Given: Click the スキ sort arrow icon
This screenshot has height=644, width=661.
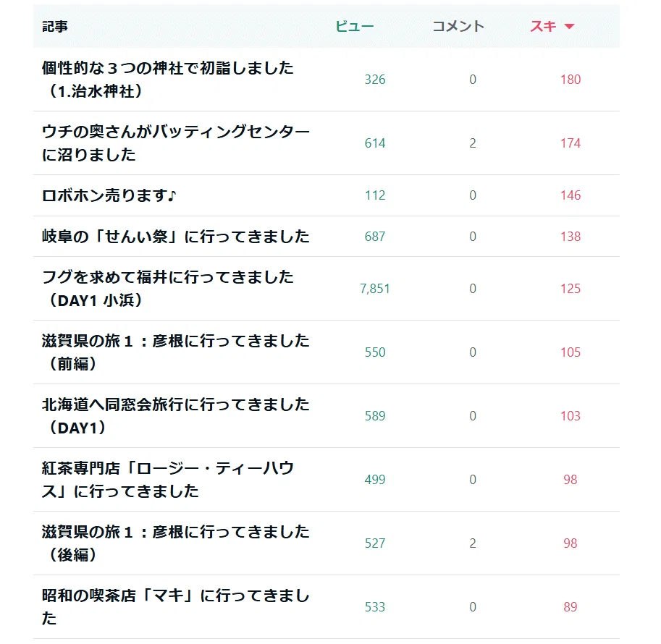Looking at the screenshot, I should [569, 27].
